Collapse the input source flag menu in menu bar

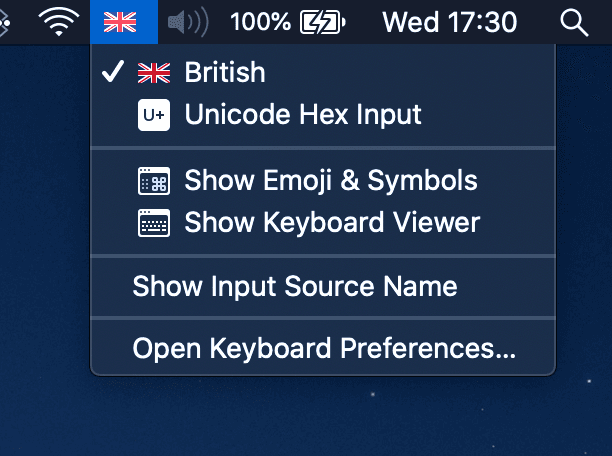(120, 21)
